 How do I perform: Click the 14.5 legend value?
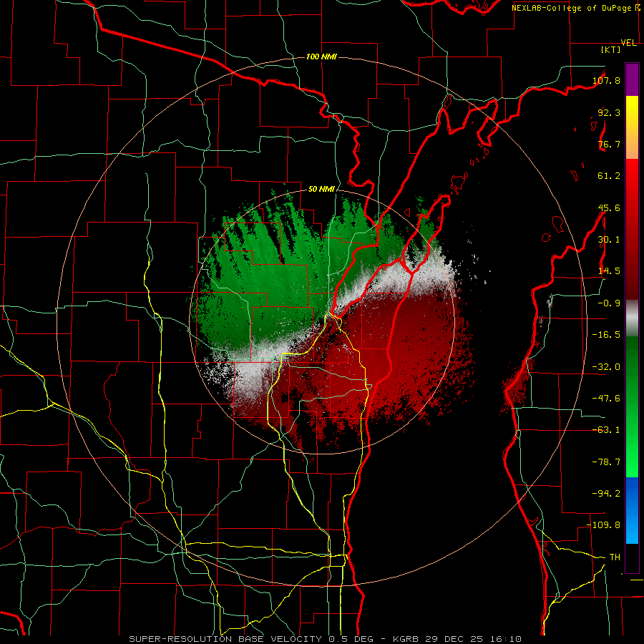point(609,271)
